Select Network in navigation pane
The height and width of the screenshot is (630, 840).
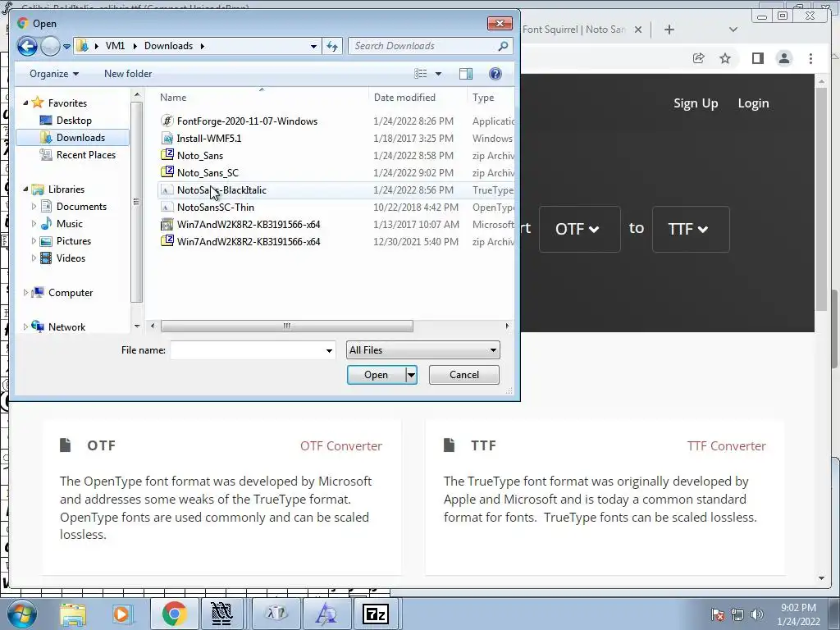(66, 326)
